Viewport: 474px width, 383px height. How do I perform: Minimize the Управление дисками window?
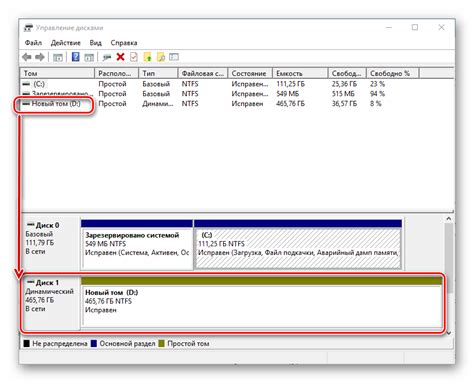389,27
